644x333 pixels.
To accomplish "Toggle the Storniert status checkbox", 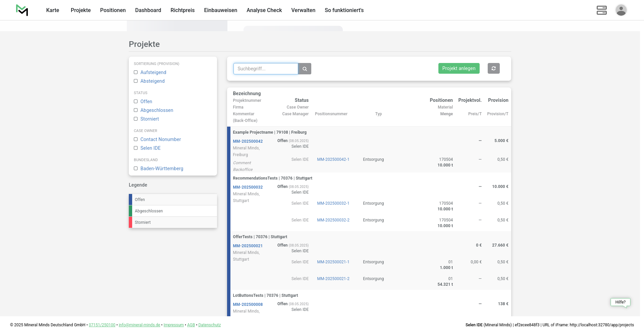I will (136, 119).
